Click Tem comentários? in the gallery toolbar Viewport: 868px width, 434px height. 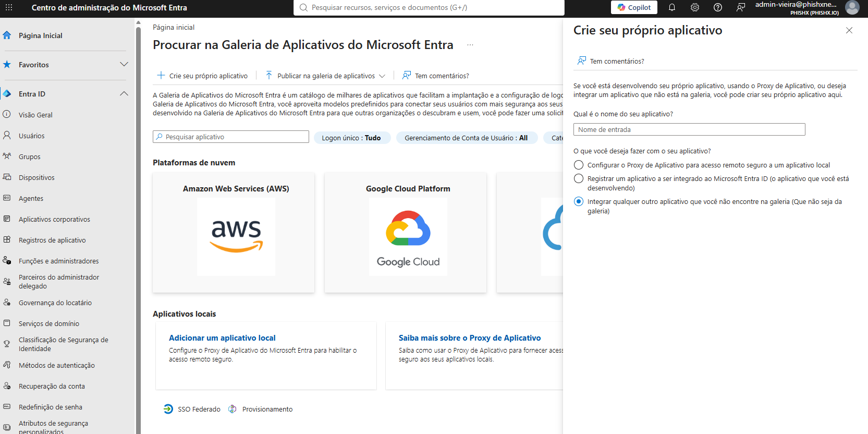[435, 76]
